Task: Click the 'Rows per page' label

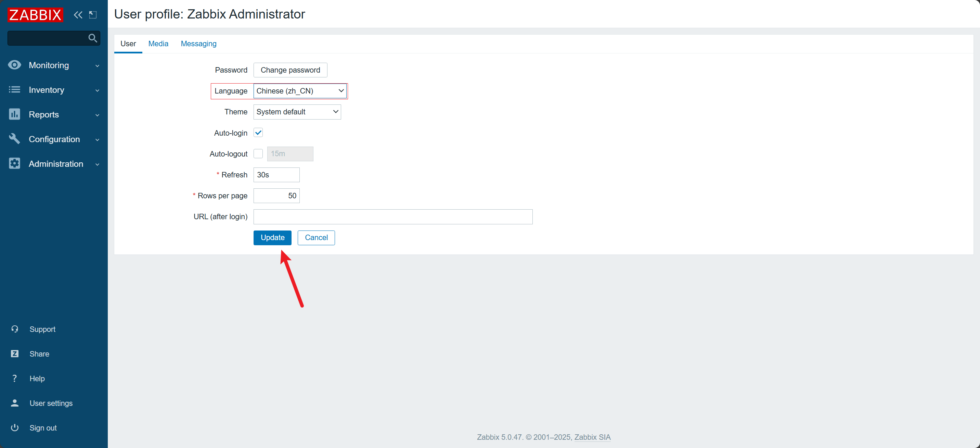Action: pos(222,196)
